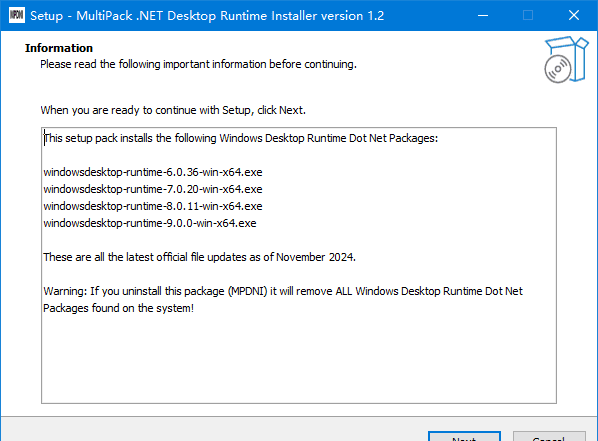
Task: Click the runtime-6.0.36 package line
Action: coord(153,172)
